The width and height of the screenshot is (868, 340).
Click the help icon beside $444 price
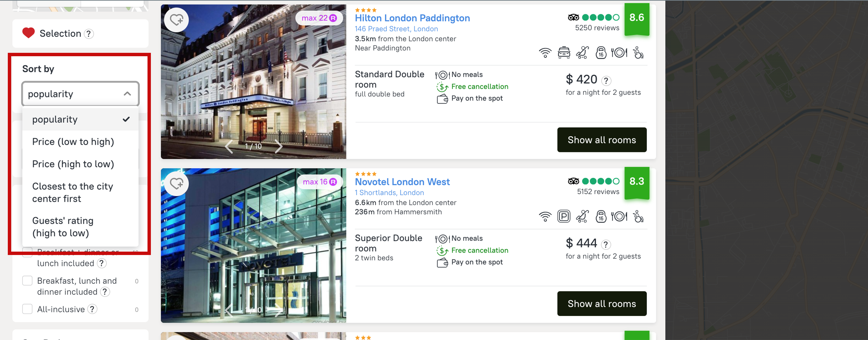[606, 245]
